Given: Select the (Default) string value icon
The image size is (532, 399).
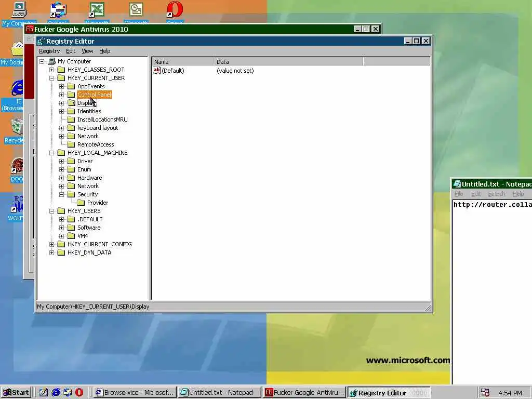Looking at the screenshot, I should point(157,70).
